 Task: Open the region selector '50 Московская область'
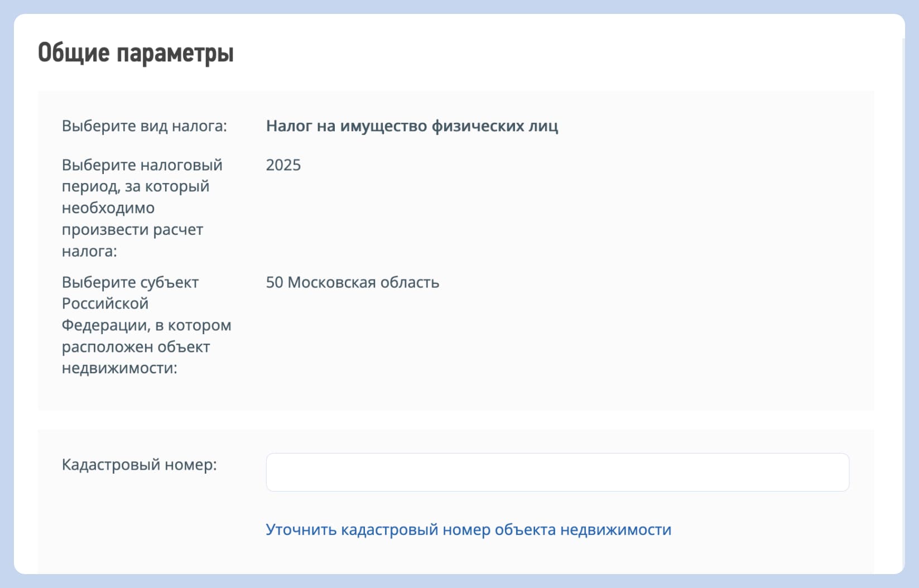pyautogui.click(x=353, y=282)
